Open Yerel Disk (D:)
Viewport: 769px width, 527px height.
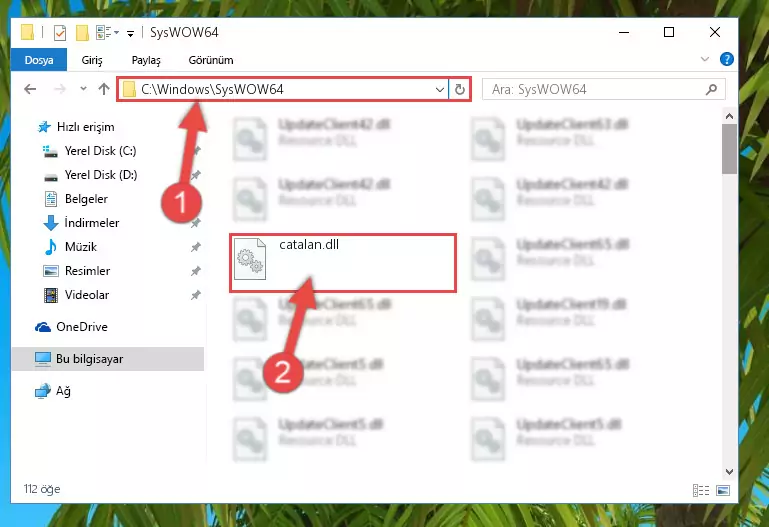(x=101, y=175)
